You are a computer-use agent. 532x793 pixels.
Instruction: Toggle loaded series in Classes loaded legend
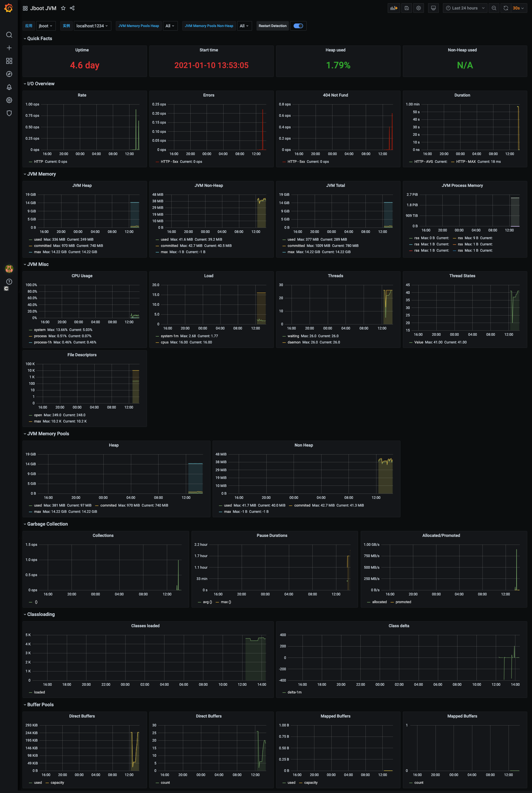[x=39, y=692]
